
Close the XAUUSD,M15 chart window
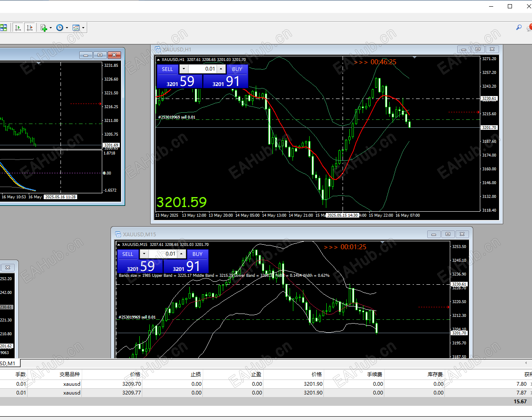pyautogui.click(x=462, y=234)
